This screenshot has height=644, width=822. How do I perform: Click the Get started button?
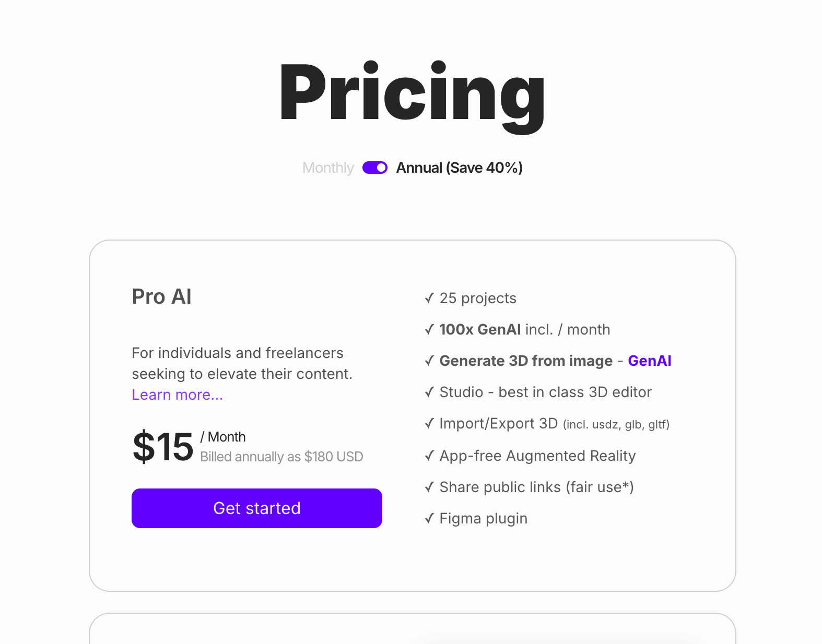pyautogui.click(x=256, y=508)
